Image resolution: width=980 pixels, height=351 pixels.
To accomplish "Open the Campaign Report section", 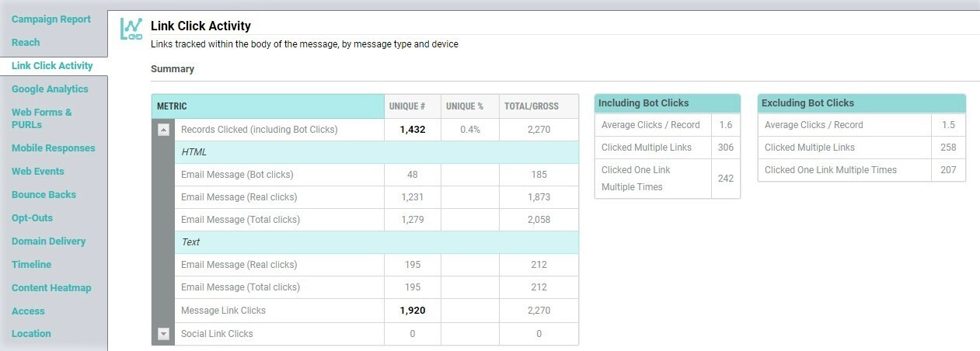I will click(x=51, y=19).
